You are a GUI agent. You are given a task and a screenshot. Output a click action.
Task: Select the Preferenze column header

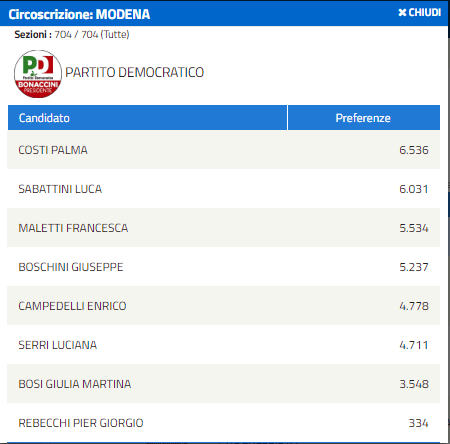(x=364, y=118)
